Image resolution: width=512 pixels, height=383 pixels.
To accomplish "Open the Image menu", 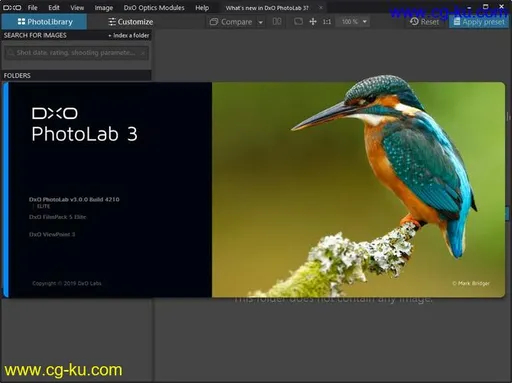I will point(104,7).
